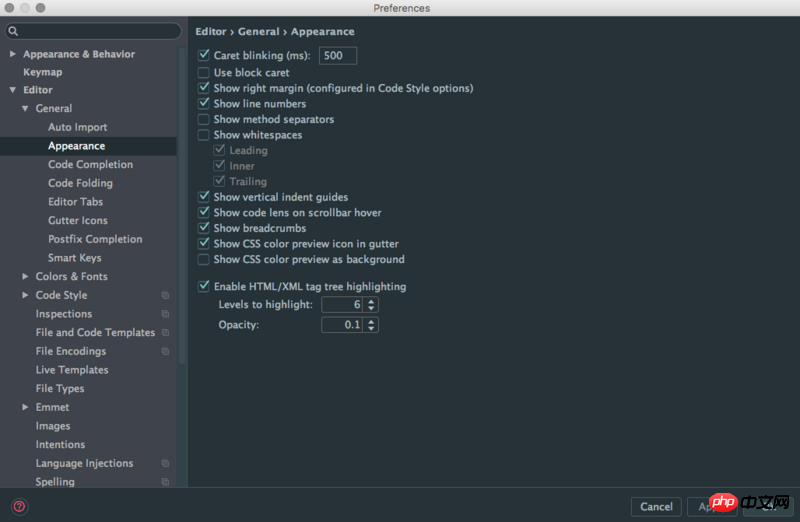Enable Show method separators
Screen dimensions: 800x522
click(x=204, y=119)
